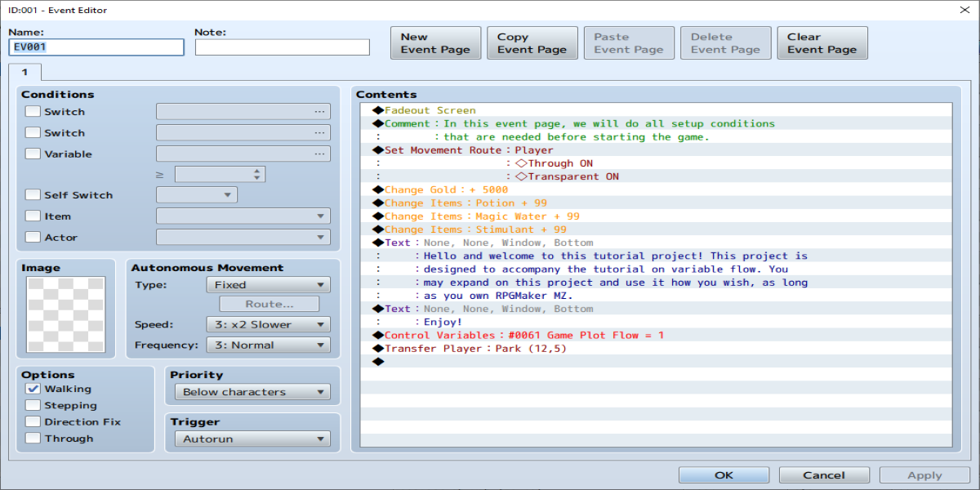
Task: Select the 'designed to accompany the tutorial' line
Action: tap(656, 269)
